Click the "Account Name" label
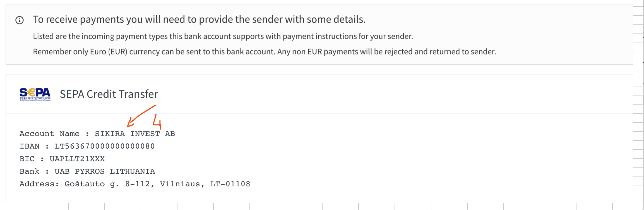 (49, 134)
